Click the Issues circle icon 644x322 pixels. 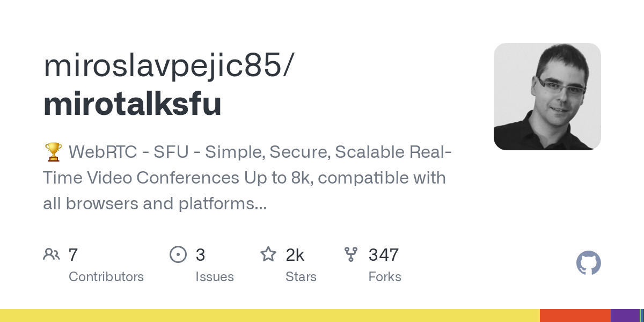click(178, 254)
